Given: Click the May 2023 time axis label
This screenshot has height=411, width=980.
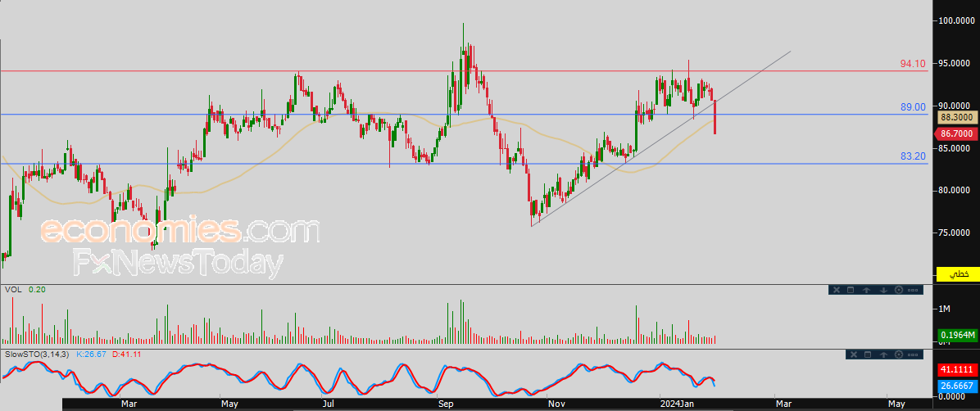Looking at the screenshot, I should pos(230,404).
